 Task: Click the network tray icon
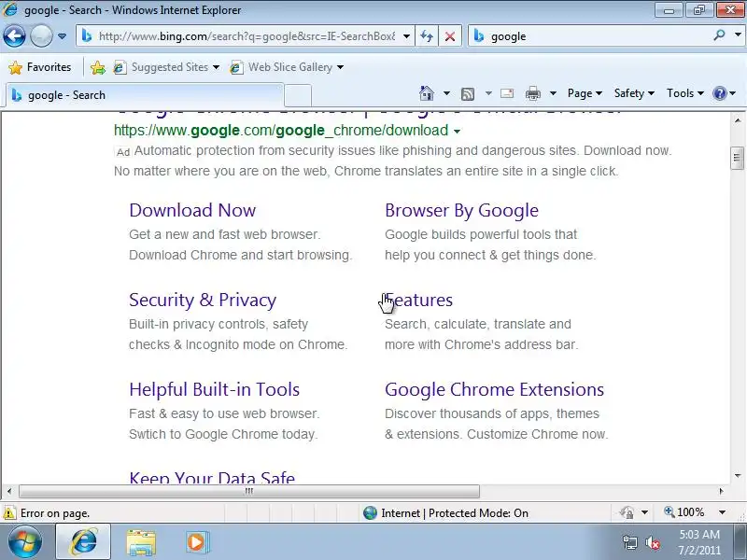(629, 542)
